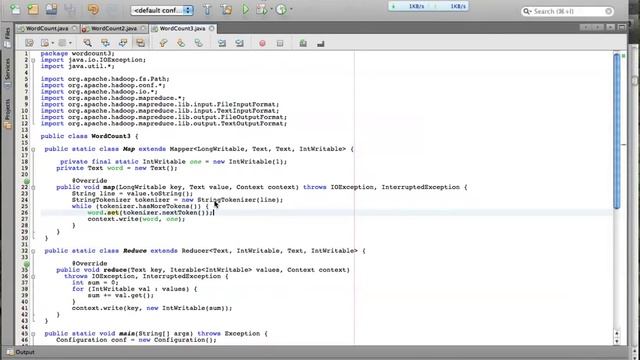Build the project with the hammer icon

click(207, 9)
